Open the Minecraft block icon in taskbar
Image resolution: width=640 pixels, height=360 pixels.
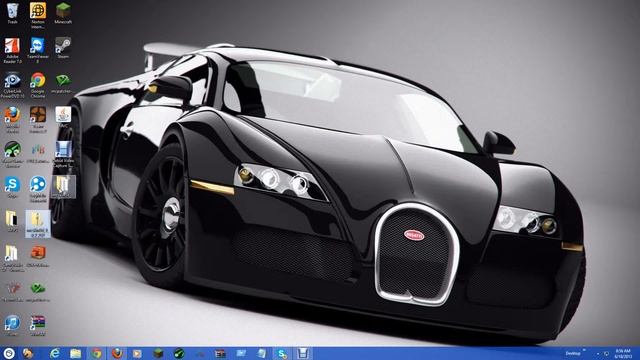pyautogui.click(x=158, y=353)
